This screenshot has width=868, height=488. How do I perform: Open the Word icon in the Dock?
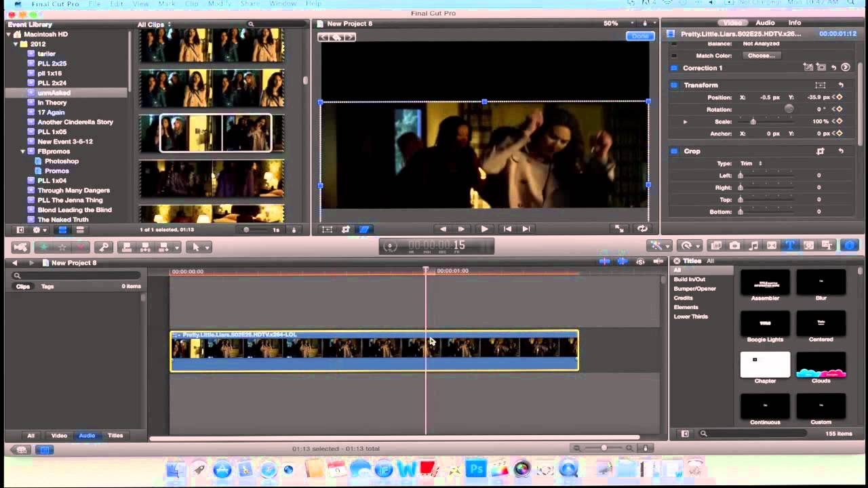[x=406, y=469]
